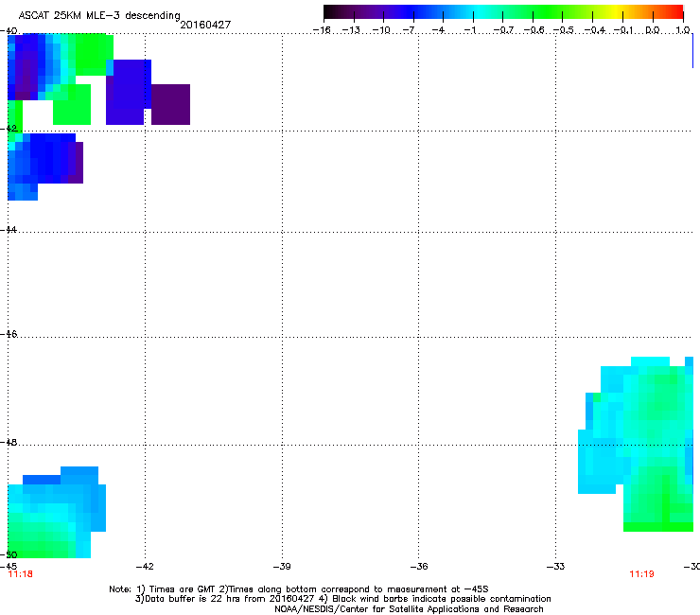Click the longitude label '-33' on bottom axis
Image resolution: width=700 pixels, height=615 pixels.
[x=555, y=567]
